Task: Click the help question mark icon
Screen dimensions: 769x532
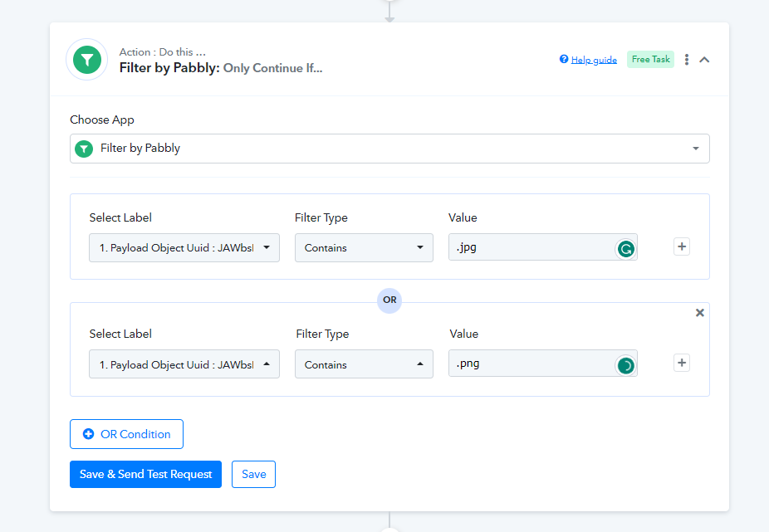Action: [x=564, y=59]
